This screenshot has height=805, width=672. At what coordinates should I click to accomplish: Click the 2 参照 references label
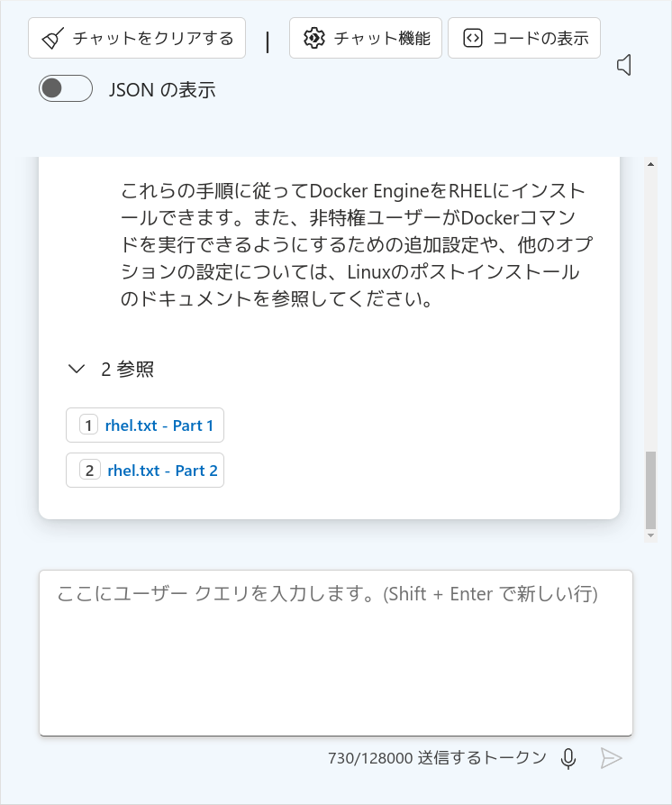127,369
